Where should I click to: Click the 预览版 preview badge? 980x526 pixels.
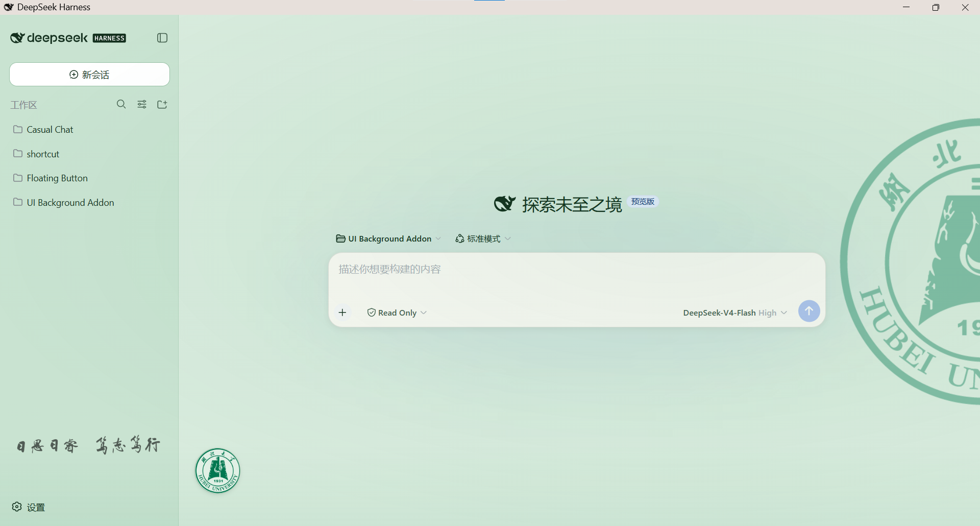pos(643,202)
